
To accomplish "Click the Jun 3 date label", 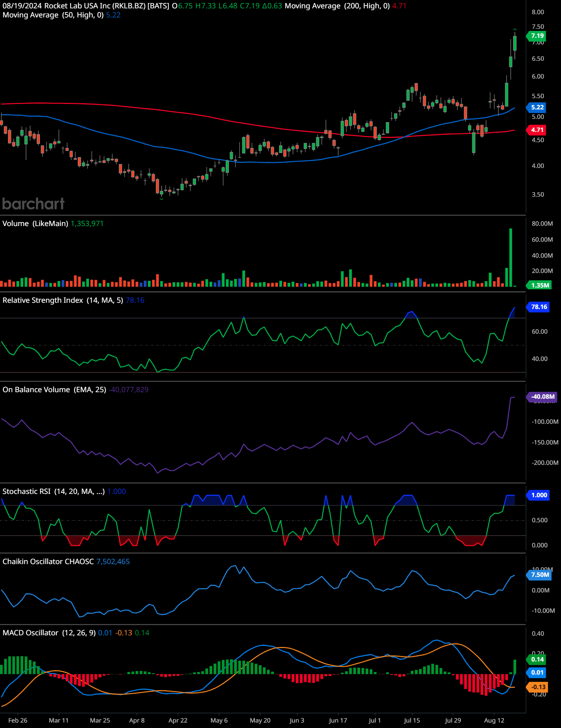I will (297, 720).
